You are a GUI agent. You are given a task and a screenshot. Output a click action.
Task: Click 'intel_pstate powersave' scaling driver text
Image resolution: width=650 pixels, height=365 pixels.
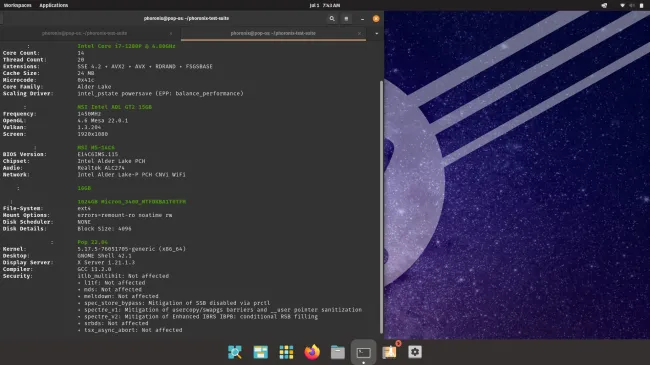coord(160,93)
